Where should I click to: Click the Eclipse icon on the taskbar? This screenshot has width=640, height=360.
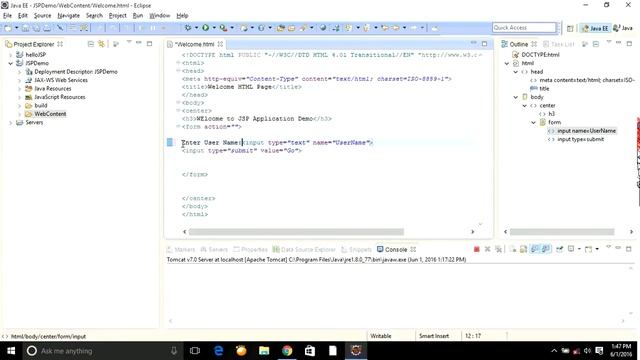click(356, 351)
